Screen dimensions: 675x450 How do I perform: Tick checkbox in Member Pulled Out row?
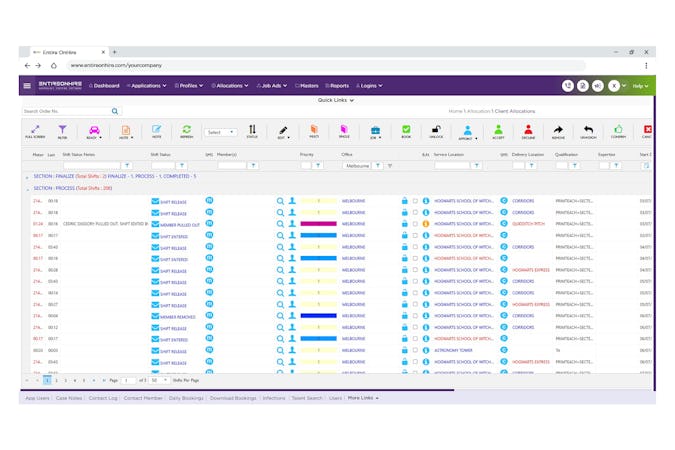[415, 224]
